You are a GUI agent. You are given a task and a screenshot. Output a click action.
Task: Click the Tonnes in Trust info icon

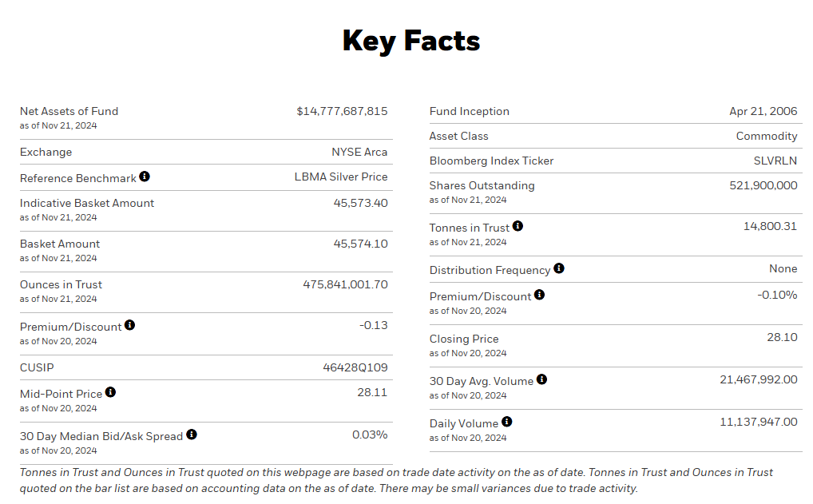pyautogui.click(x=518, y=226)
